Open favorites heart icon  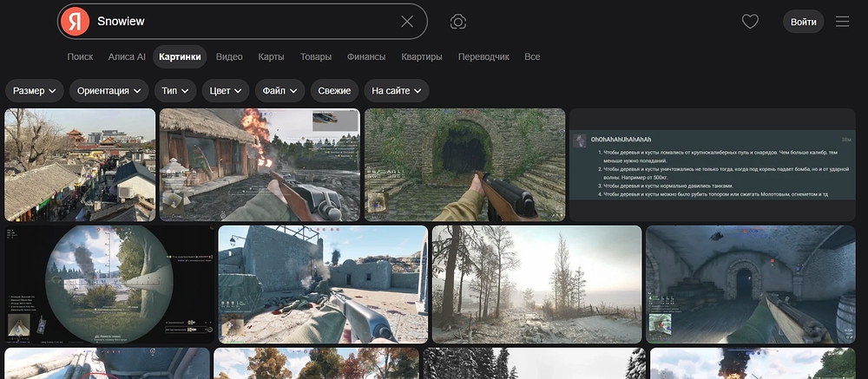click(x=750, y=22)
